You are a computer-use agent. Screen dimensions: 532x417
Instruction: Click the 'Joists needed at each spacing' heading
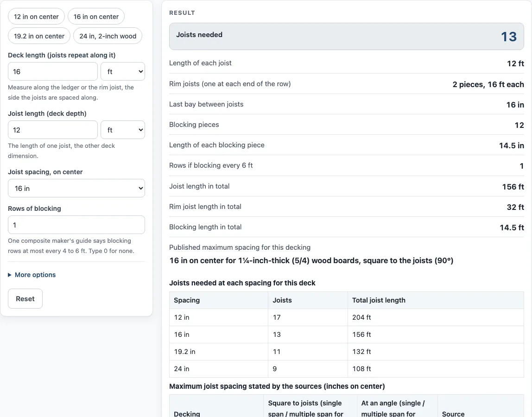pos(242,283)
